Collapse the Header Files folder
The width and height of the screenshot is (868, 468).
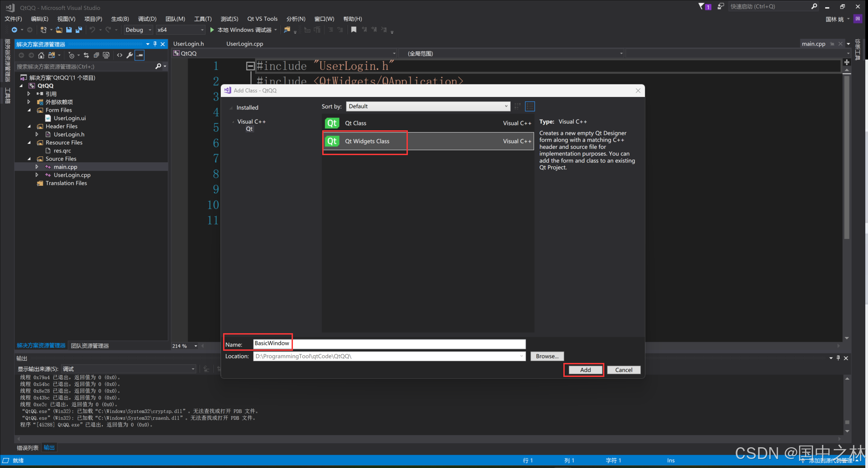(x=29, y=126)
